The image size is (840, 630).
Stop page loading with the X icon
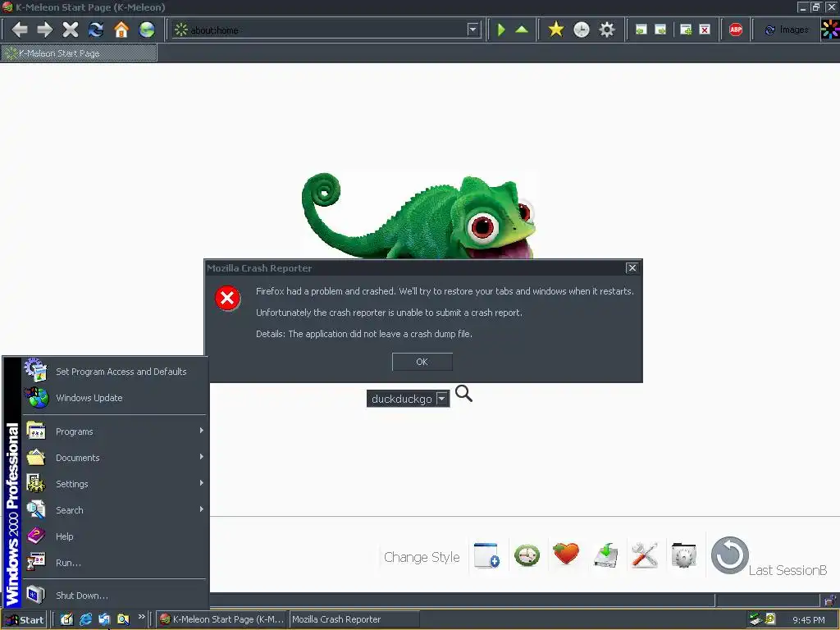[x=71, y=30]
